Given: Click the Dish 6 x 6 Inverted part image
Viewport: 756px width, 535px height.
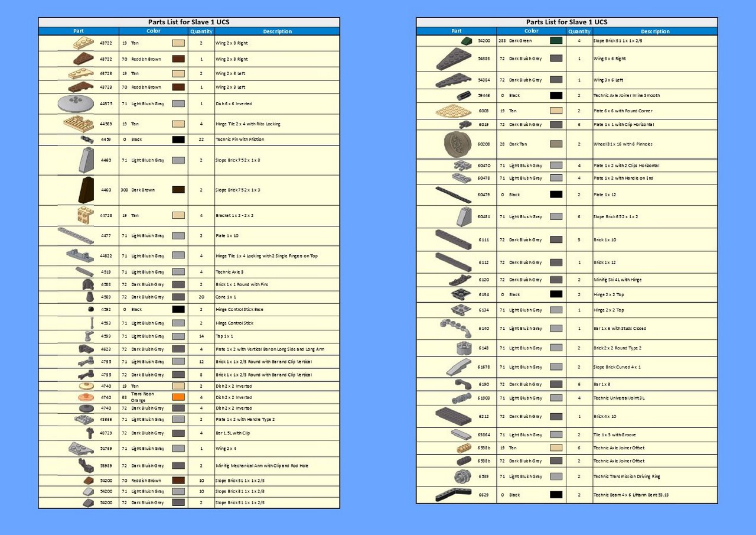Looking at the screenshot, I should [77, 103].
